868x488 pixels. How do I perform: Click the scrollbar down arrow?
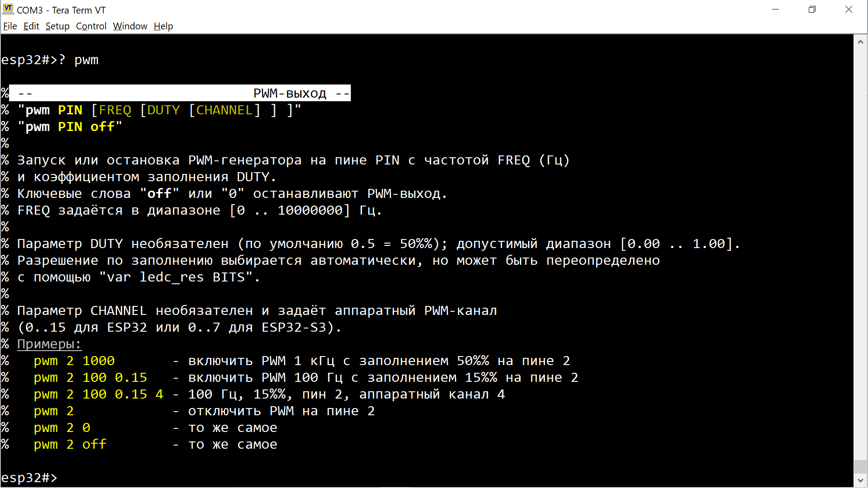click(x=860, y=480)
